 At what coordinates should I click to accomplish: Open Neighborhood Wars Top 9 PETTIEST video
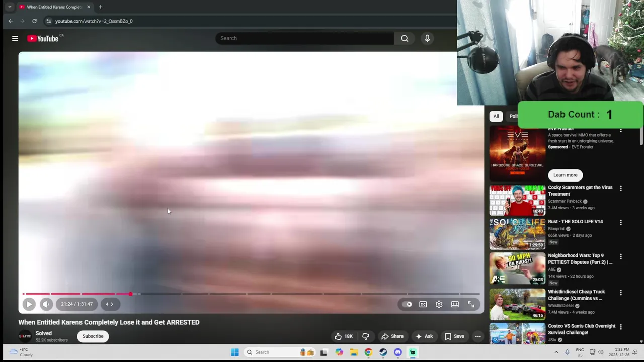click(x=517, y=268)
